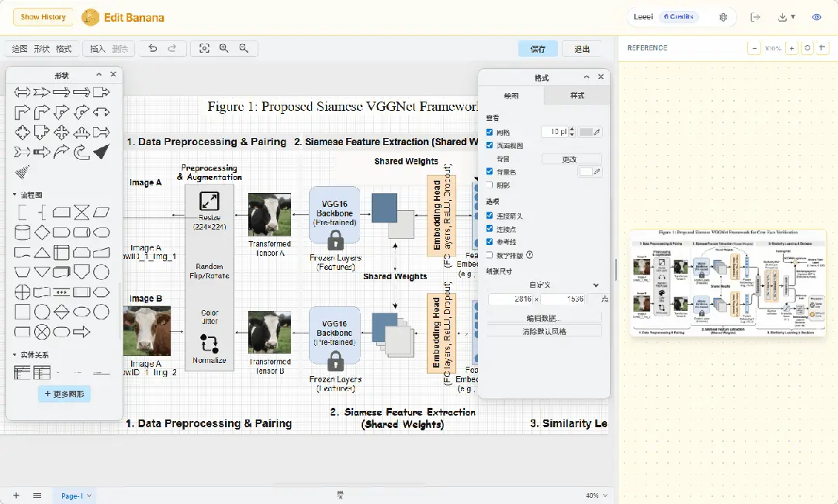Switch to the 样式 tab in the format panel

[577, 96]
